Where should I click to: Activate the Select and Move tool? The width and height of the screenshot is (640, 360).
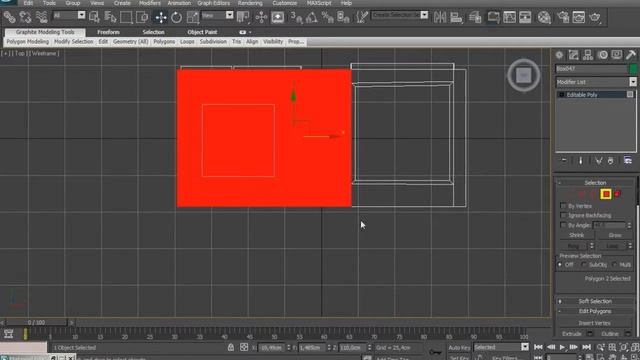coord(161,17)
